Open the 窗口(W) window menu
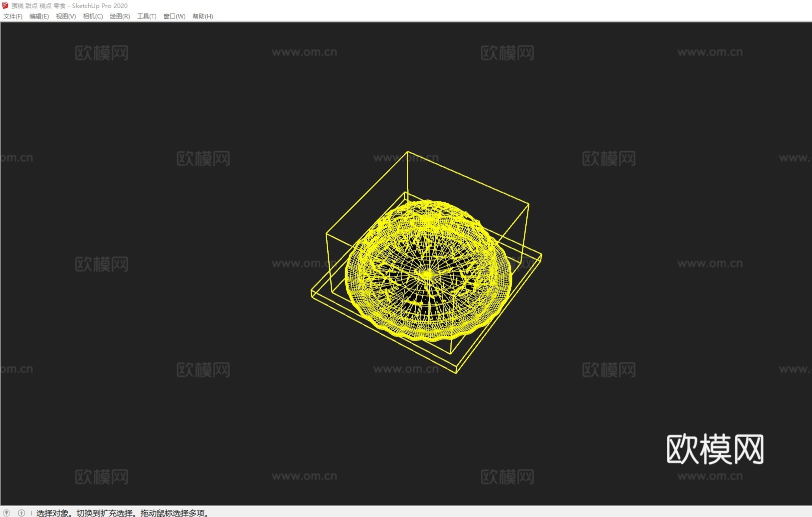This screenshot has width=812, height=517. pos(174,16)
